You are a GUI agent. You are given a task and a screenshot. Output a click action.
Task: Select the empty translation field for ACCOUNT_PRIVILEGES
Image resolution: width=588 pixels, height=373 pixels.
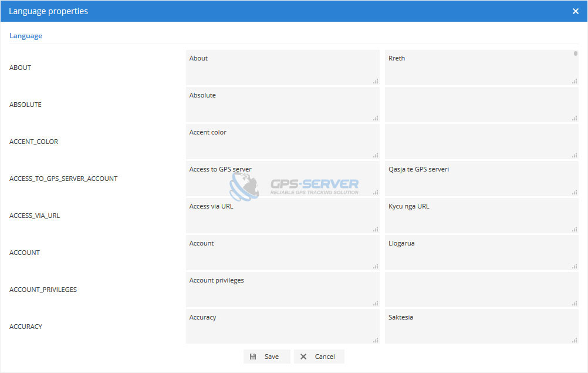point(481,290)
